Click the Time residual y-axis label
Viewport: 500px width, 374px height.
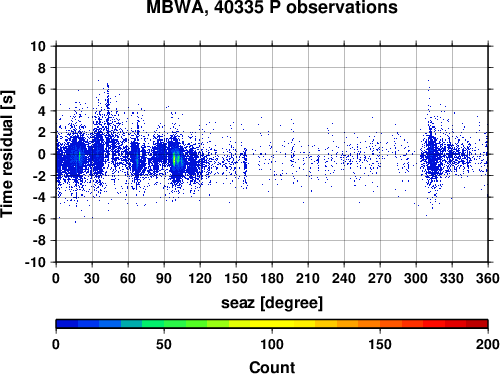pos(7,154)
